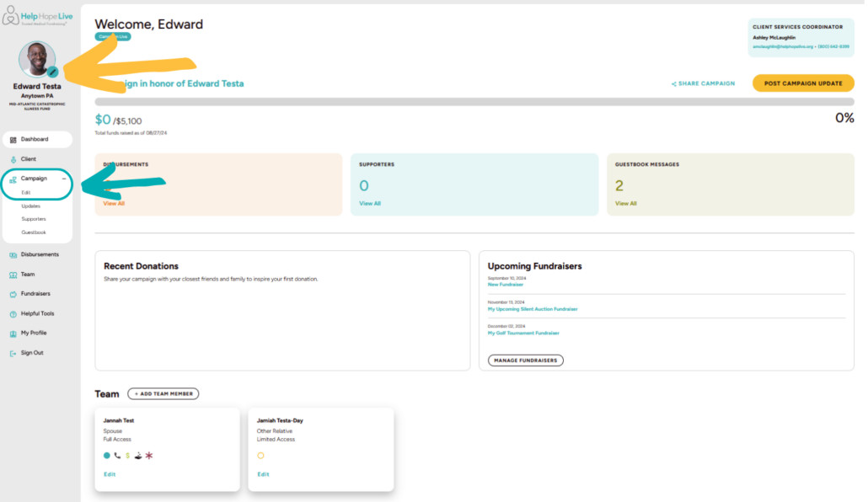Open My Profile page
The height and width of the screenshot is (502, 868).
pyautogui.click(x=34, y=333)
